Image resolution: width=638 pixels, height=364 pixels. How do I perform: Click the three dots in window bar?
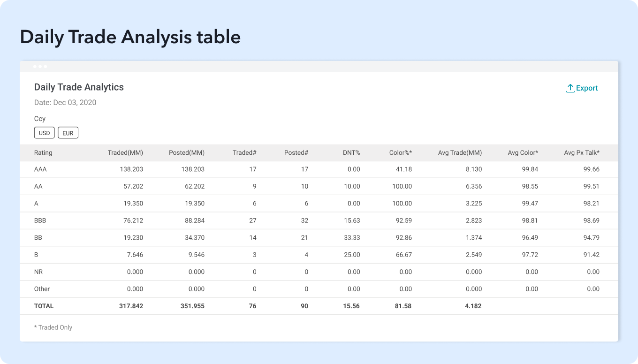point(40,67)
